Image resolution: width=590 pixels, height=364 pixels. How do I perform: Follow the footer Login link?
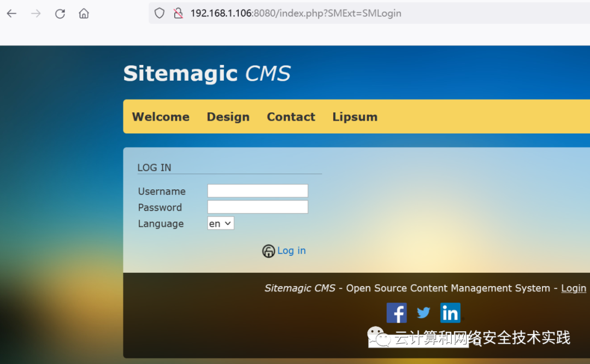tap(574, 288)
